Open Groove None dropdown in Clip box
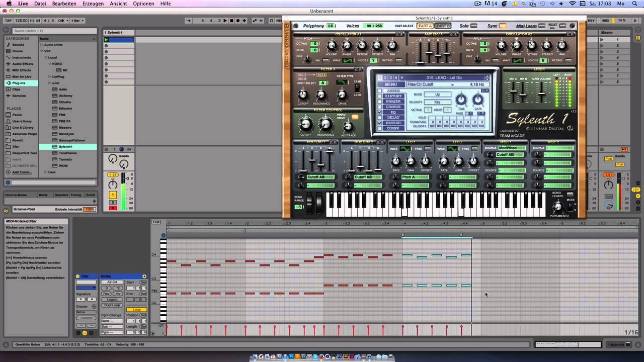Viewport: 644px width, 362px height. pyautogui.click(x=86, y=312)
